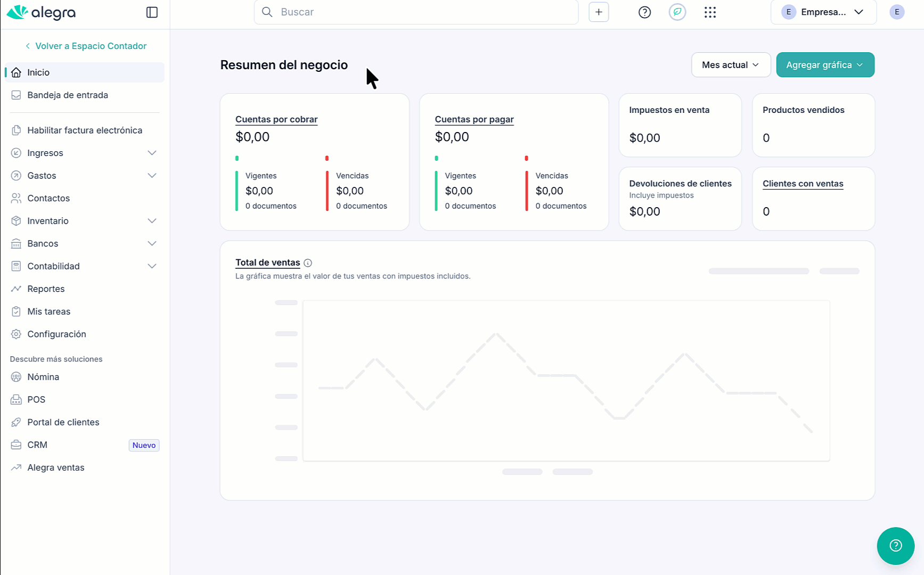Select Habilitar factura electrónica
Image resolution: width=924 pixels, height=575 pixels.
[85, 130]
